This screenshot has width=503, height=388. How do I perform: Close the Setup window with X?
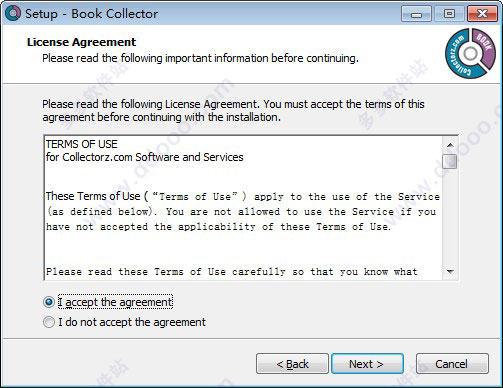tap(482, 14)
